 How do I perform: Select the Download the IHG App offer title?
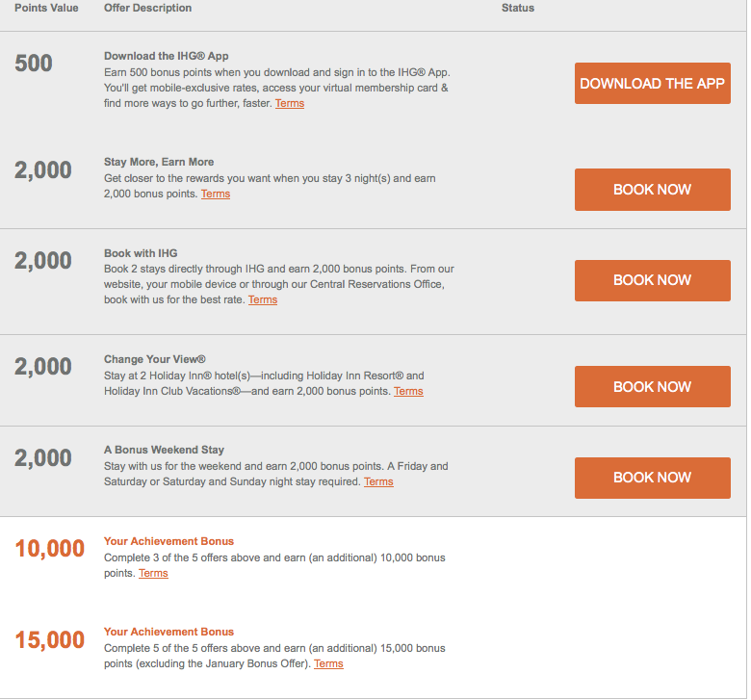pos(167,56)
